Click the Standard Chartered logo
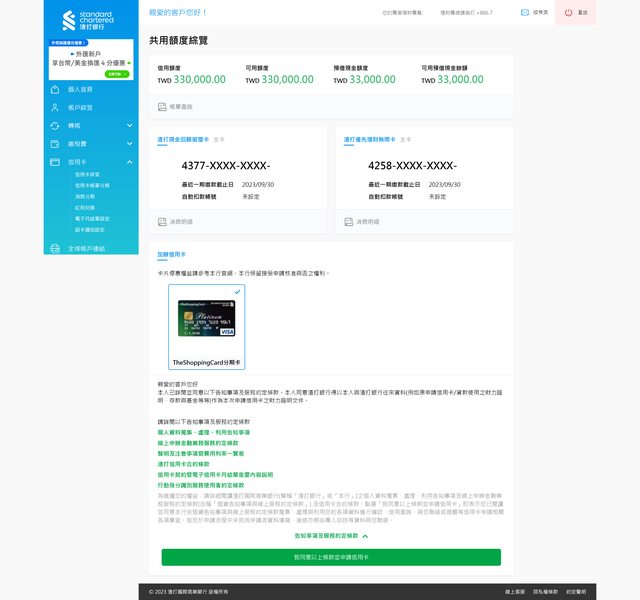This screenshot has width=640, height=600. point(84,20)
